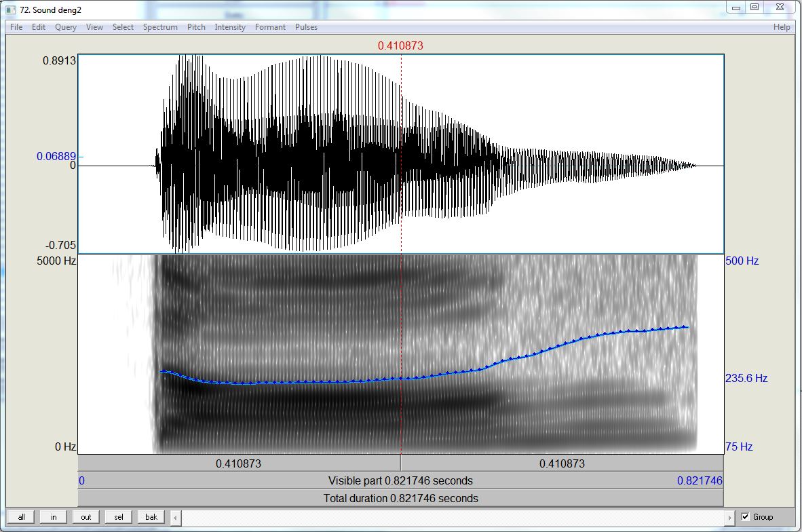Toggle the Group checkbox
This screenshot has width=802, height=532.
(745, 516)
